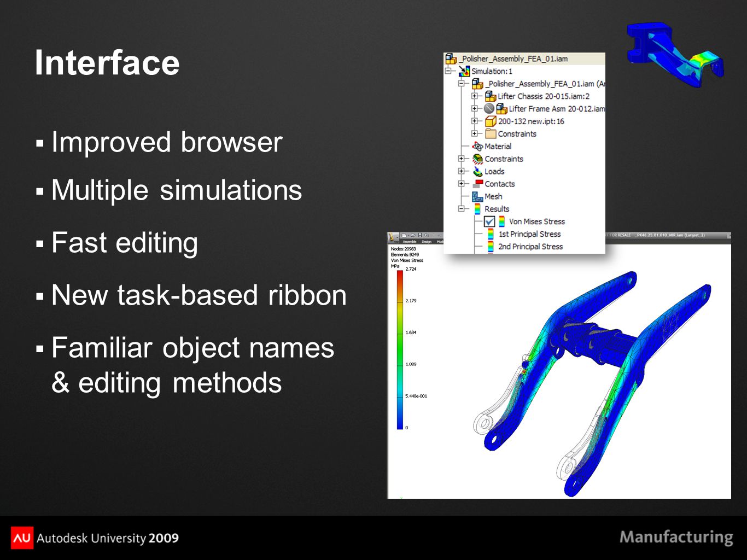Click the title bar file name _PK46.25.01.010_MIR.iam

661,235
